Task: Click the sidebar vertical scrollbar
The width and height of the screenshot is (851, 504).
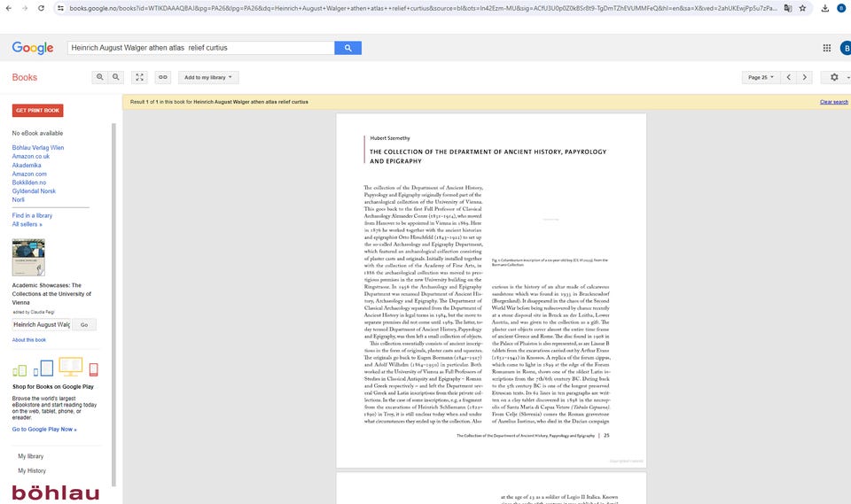Action: [x=113, y=304]
